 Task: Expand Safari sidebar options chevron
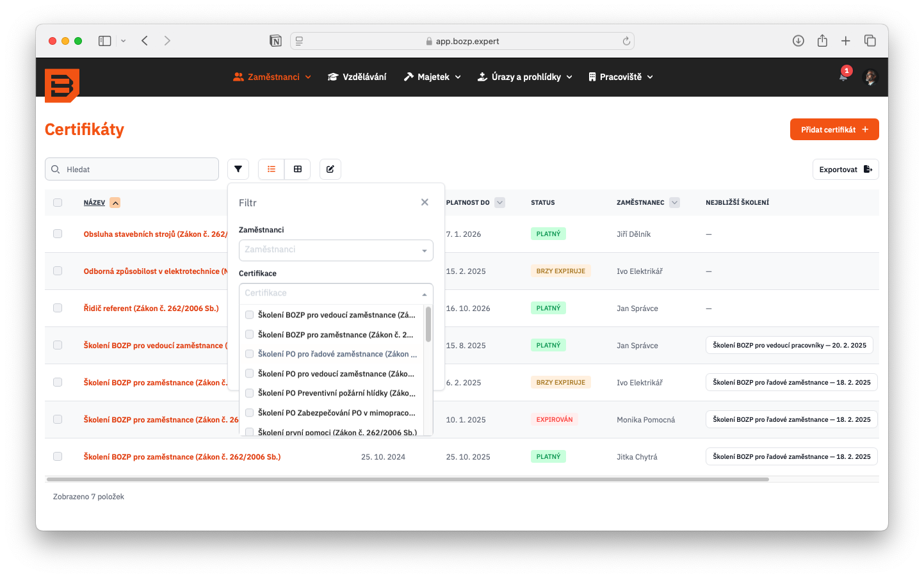pyautogui.click(x=124, y=41)
